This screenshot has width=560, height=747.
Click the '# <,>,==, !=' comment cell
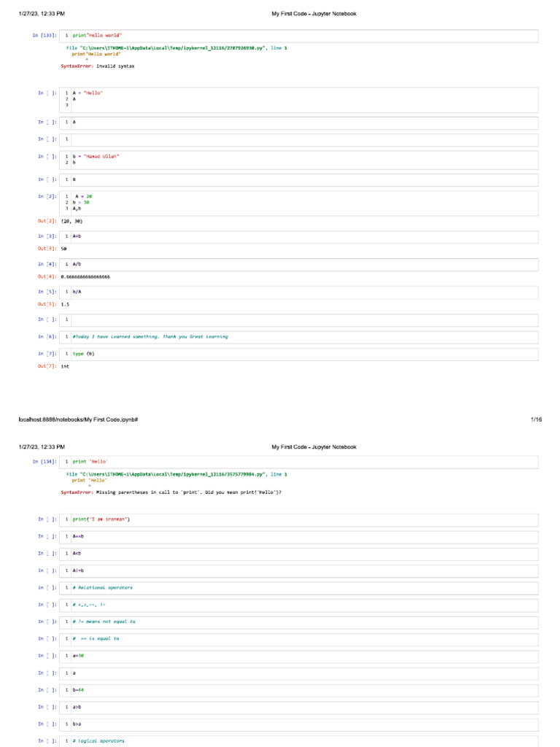click(298, 605)
